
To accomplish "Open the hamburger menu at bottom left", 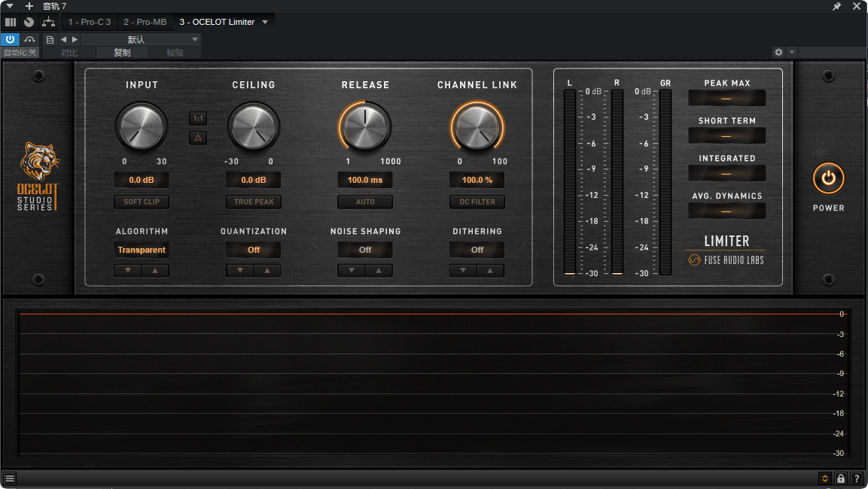I will pyautogui.click(x=10, y=478).
